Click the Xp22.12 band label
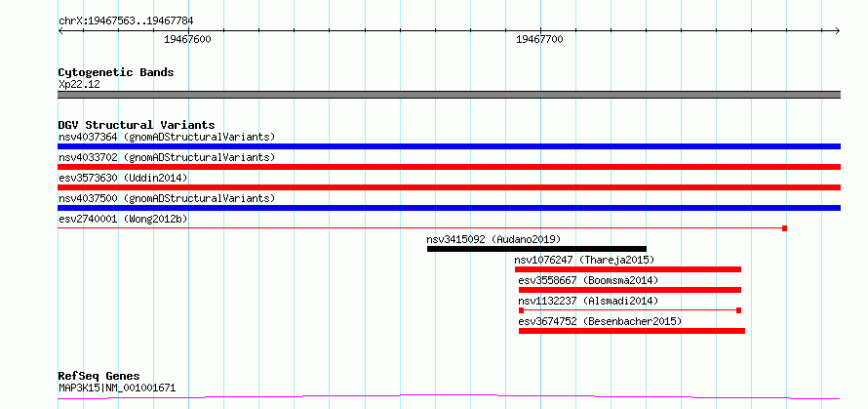Screen dimensions: 868x409 point(79,85)
